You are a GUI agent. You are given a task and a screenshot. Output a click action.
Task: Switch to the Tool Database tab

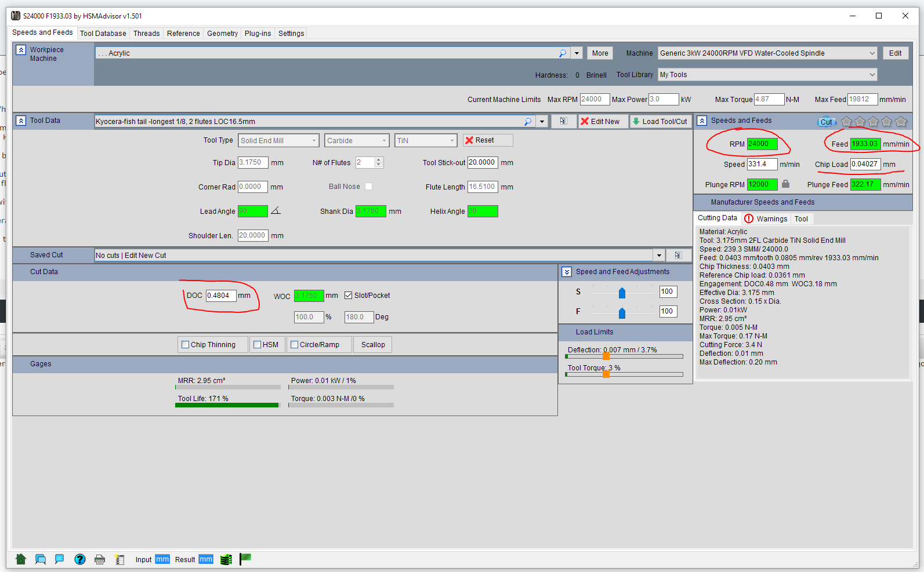(103, 34)
